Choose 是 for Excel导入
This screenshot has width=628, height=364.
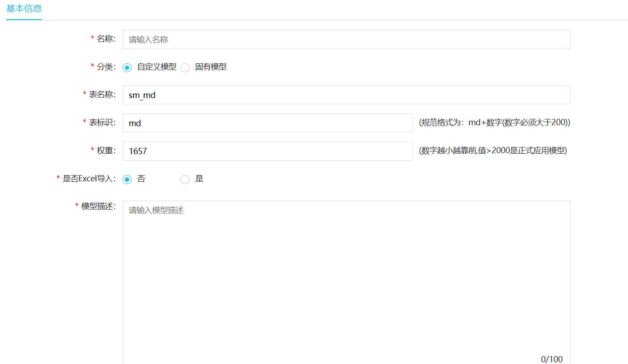coord(185,180)
